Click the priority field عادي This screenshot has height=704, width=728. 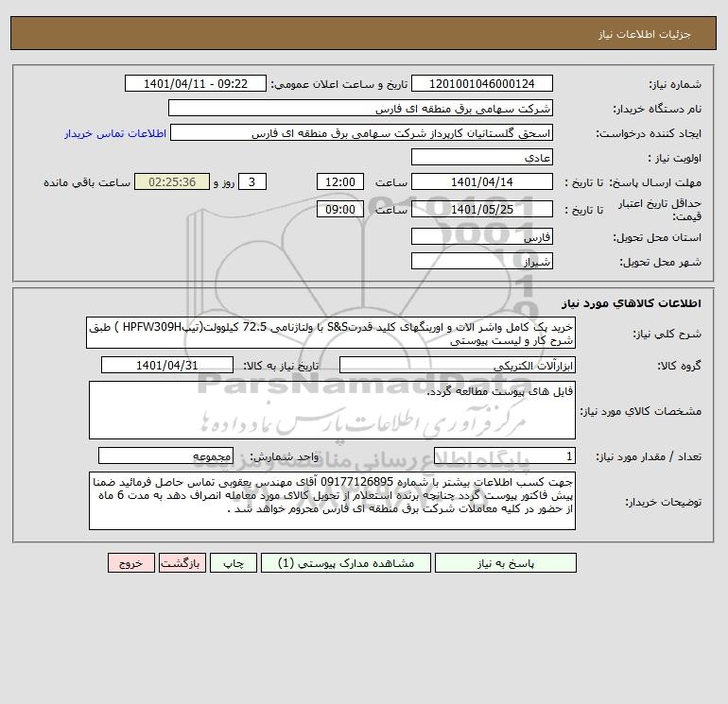[482, 157]
